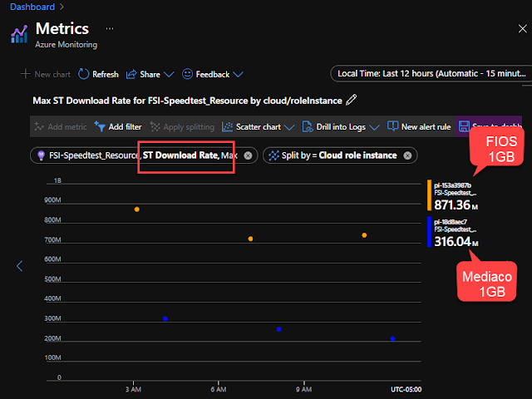This screenshot has width=532, height=399.
Task: Click blue data point after 6 AM
Action: 279,329
